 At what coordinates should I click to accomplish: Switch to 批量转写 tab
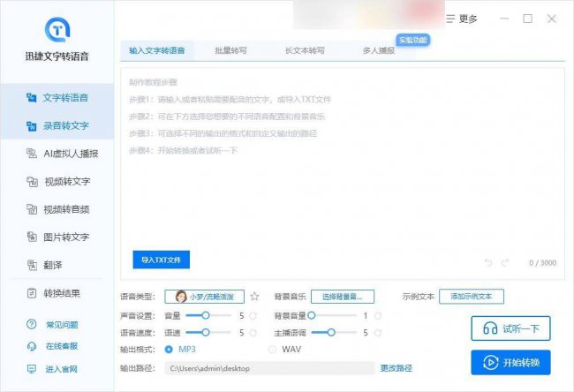(x=231, y=50)
